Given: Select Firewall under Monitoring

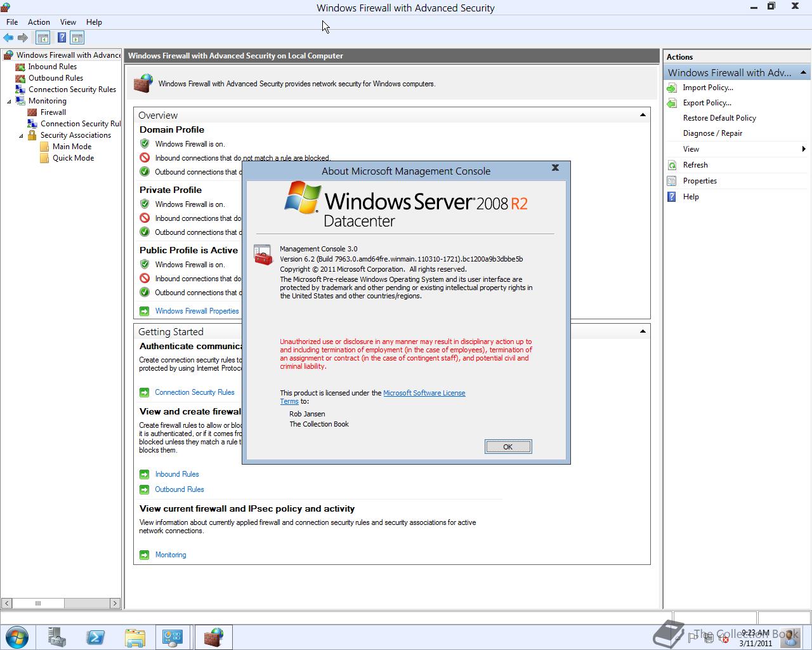Looking at the screenshot, I should [53, 112].
